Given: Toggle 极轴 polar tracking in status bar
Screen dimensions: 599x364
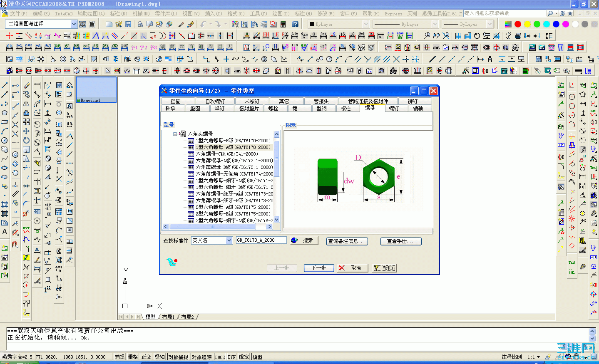Looking at the screenshot, I should click(x=159, y=357).
